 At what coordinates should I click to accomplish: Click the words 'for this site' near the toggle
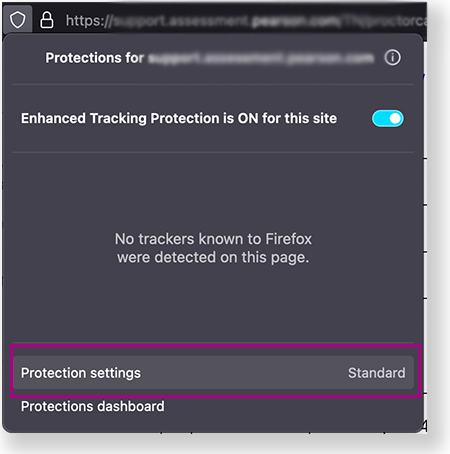(299, 118)
